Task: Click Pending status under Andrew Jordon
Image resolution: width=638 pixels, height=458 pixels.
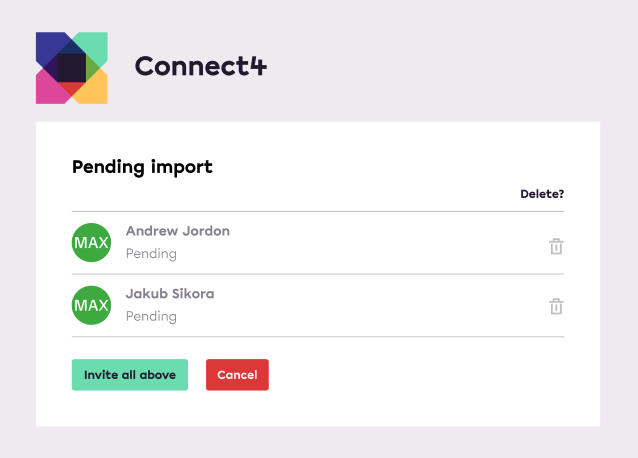Action: tap(151, 254)
